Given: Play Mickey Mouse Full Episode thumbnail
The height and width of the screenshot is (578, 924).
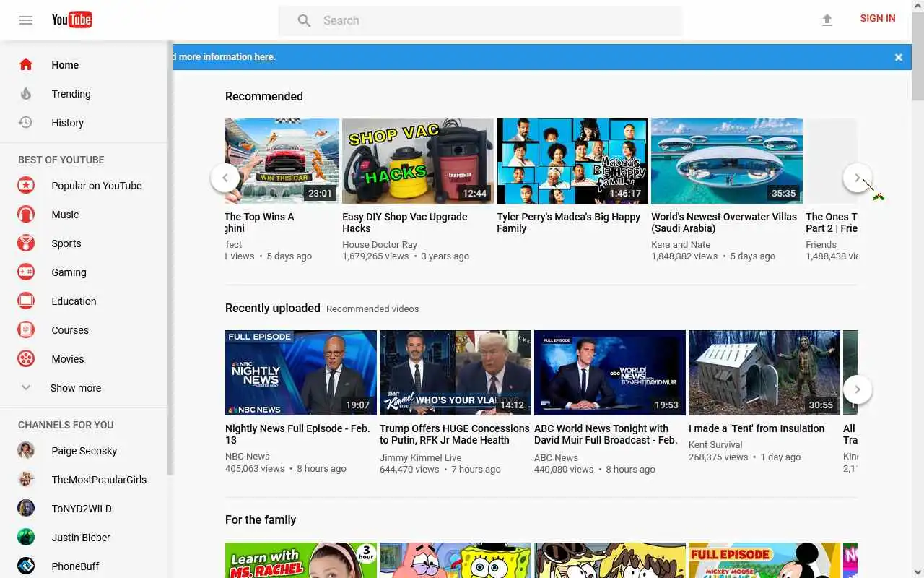Looking at the screenshot, I should tap(764, 561).
